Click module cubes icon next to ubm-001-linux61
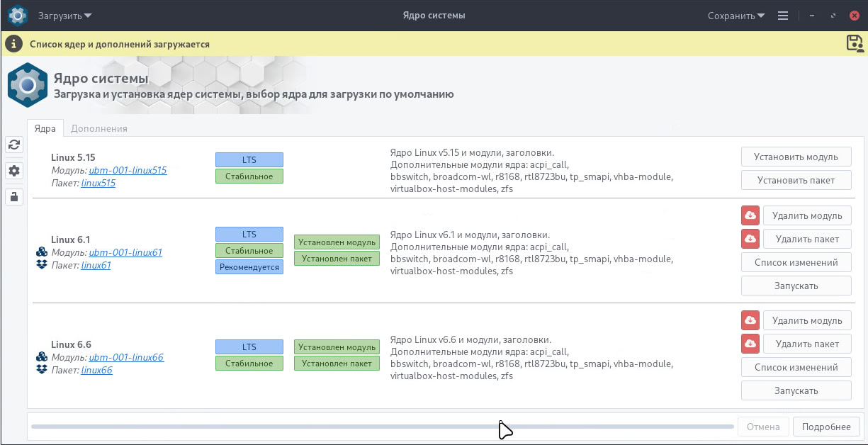This screenshot has height=445, width=868. (42, 252)
